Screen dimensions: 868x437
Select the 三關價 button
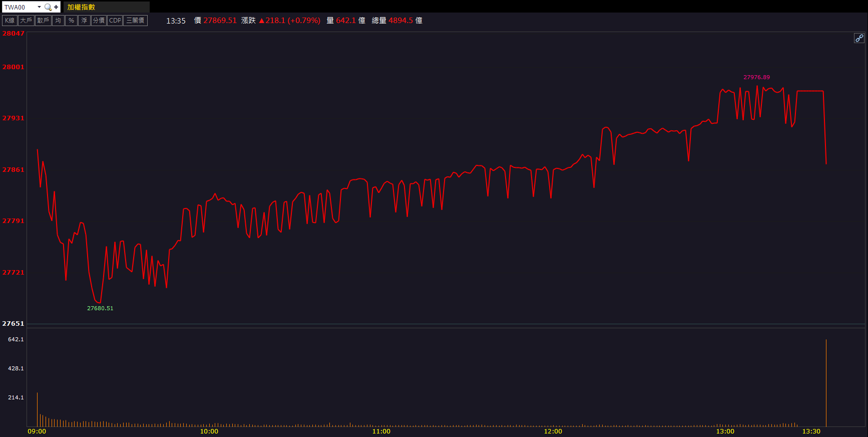tap(135, 21)
